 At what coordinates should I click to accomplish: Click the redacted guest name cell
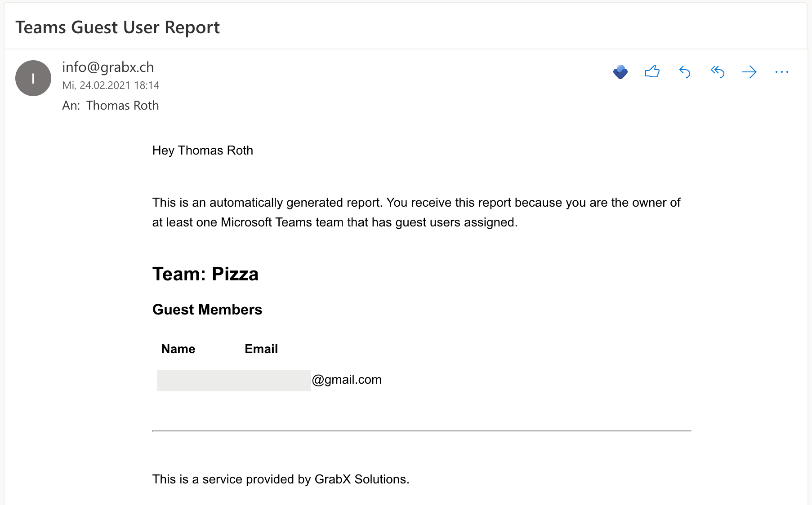(233, 381)
